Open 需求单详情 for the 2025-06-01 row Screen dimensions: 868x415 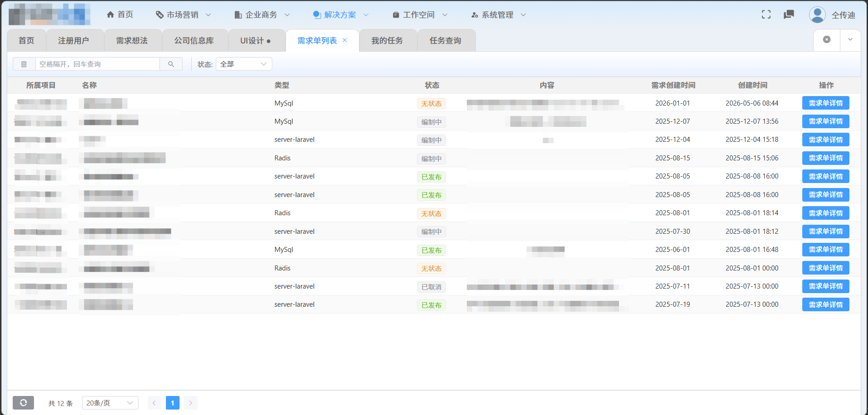point(825,250)
